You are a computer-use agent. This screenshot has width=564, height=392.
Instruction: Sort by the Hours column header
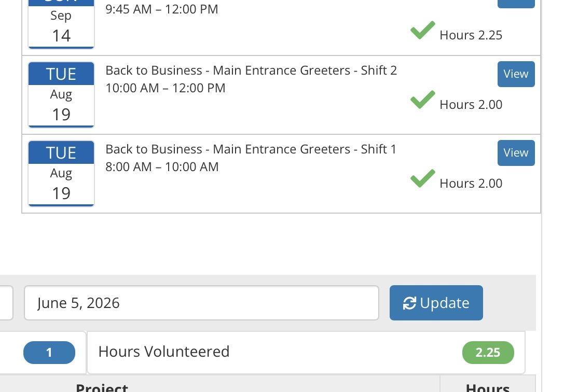(487, 388)
